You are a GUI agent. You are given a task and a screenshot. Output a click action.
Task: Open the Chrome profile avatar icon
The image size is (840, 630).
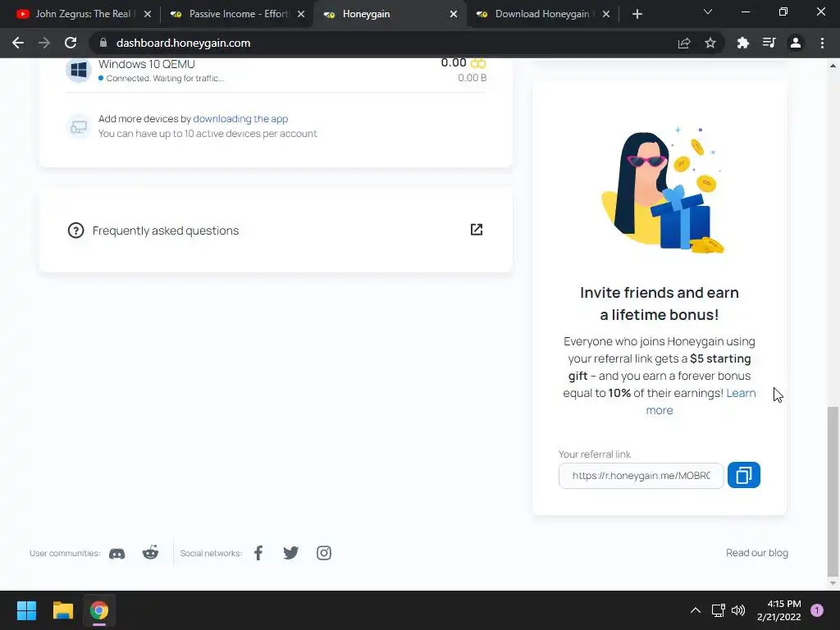click(x=796, y=43)
